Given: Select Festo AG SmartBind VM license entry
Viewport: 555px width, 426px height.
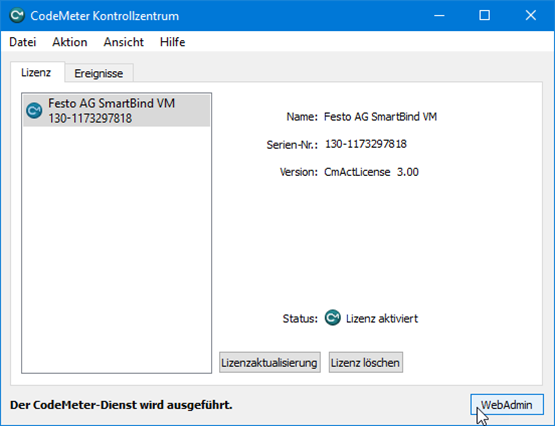Looking at the screenshot, I should (x=116, y=111).
